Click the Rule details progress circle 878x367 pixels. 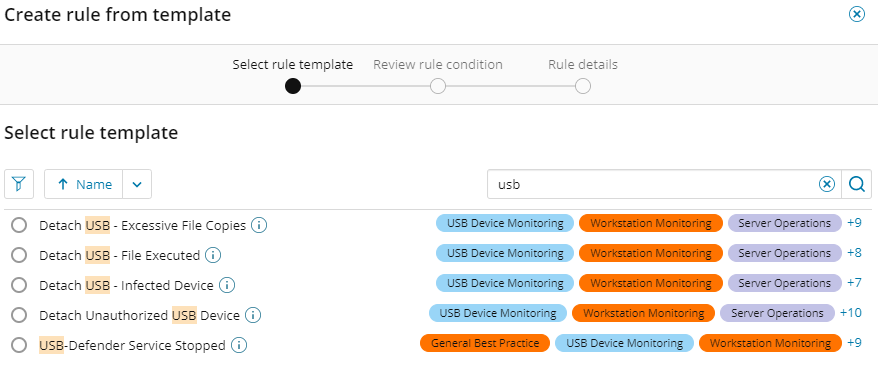coord(583,86)
